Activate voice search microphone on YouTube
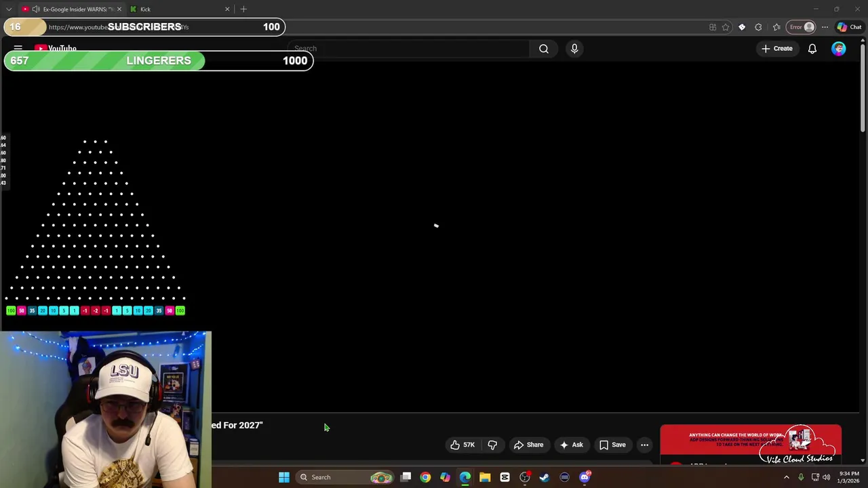 [x=574, y=49]
